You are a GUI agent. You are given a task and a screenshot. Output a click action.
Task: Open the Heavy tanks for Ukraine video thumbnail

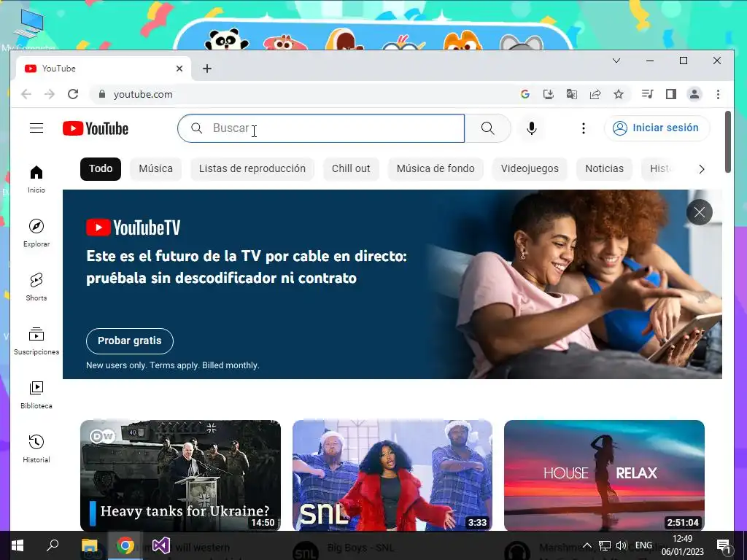181,475
